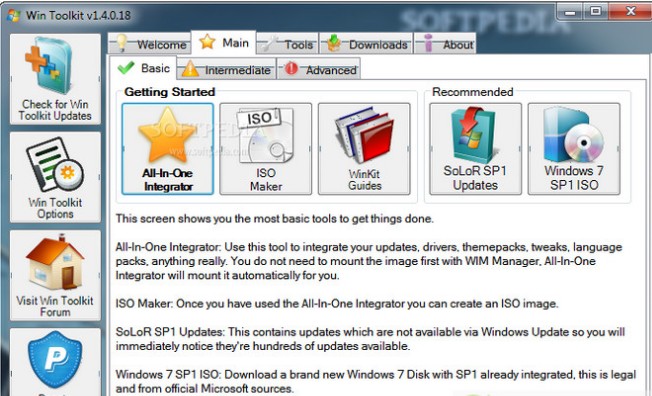Click the 'Getting Started' group label
This screenshot has width=652, height=396.
(x=170, y=92)
